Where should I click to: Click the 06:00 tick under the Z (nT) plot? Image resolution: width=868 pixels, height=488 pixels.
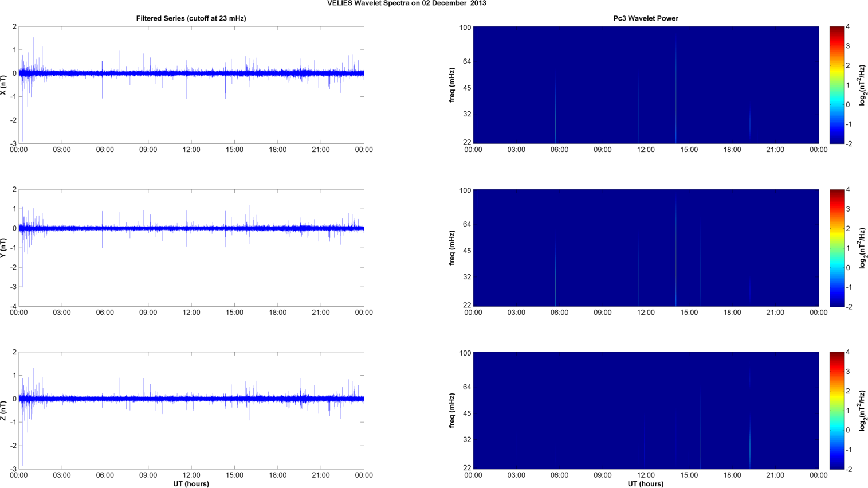click(105, 475)
